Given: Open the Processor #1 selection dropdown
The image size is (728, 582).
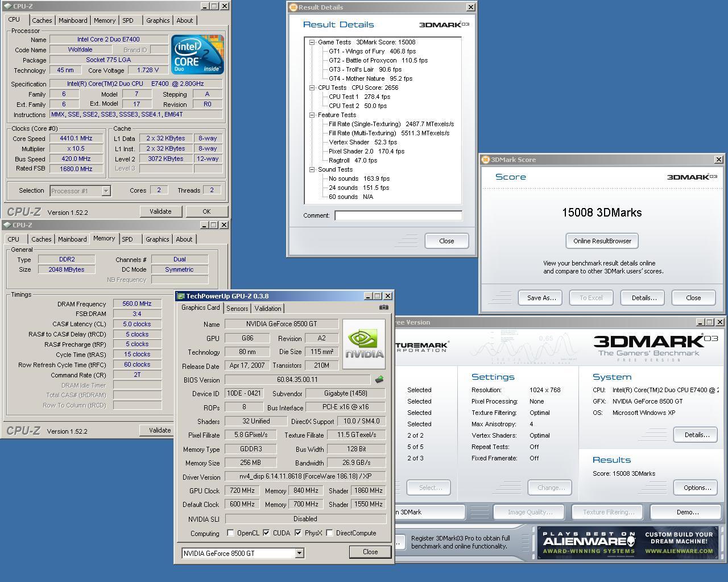Looking at the screenshot, I should [106, 191].
